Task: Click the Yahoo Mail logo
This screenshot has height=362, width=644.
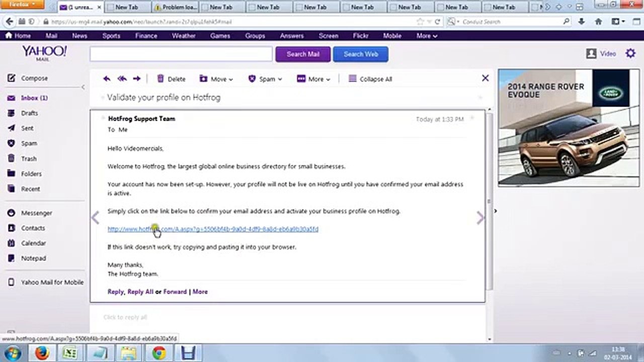Action: [x=44, y=53]
